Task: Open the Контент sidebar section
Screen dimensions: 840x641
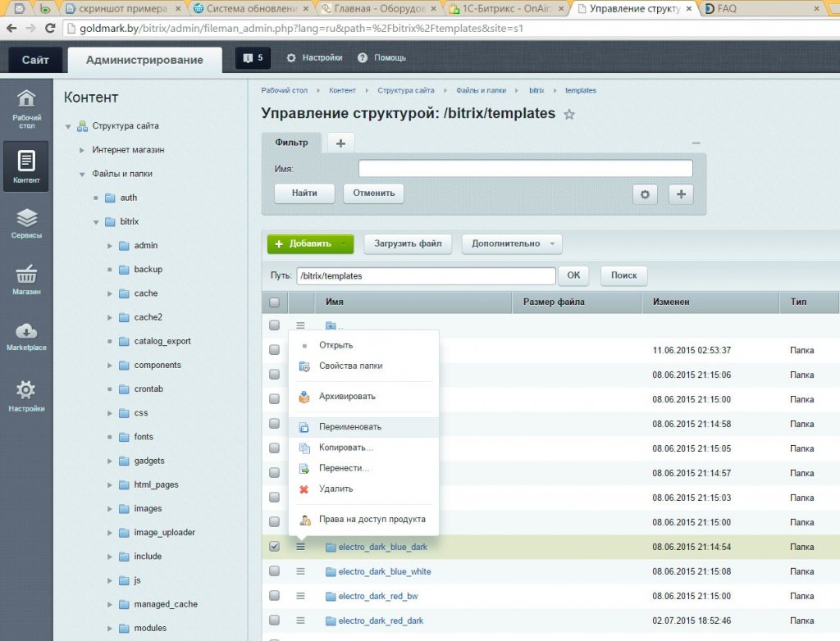Action: (x=26, y=166)
